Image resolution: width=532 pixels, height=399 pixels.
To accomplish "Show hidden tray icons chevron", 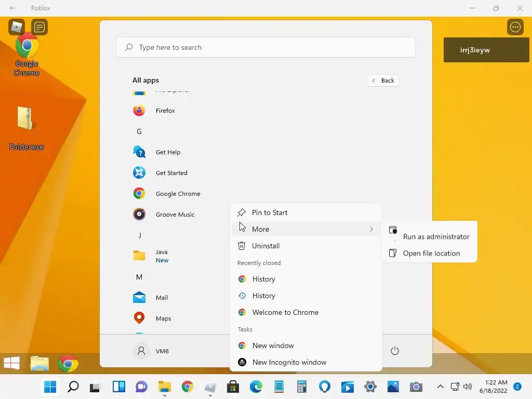I will [x=441, y=387].
